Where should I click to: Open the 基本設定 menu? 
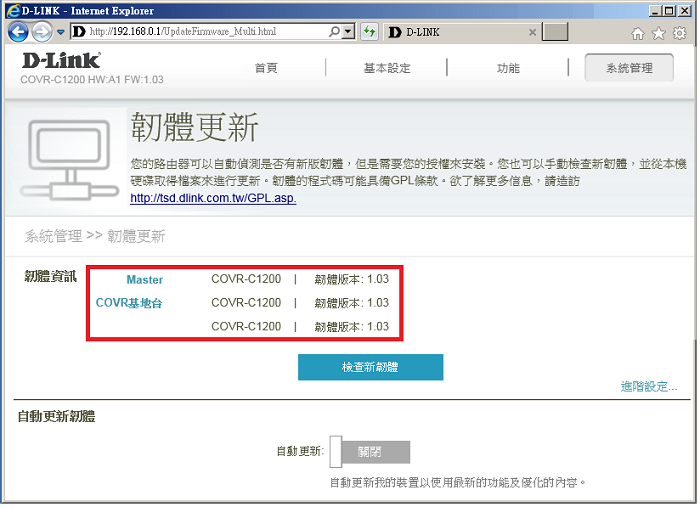coord(387,68)
